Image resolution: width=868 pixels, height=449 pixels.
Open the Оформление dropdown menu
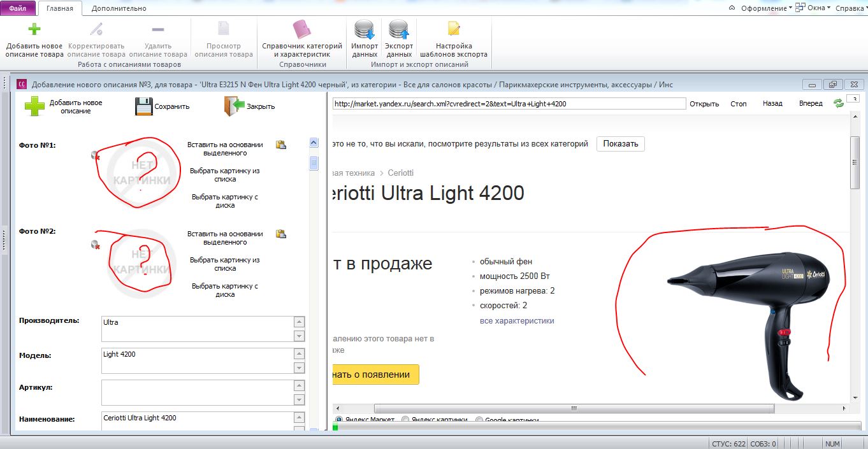767,8
